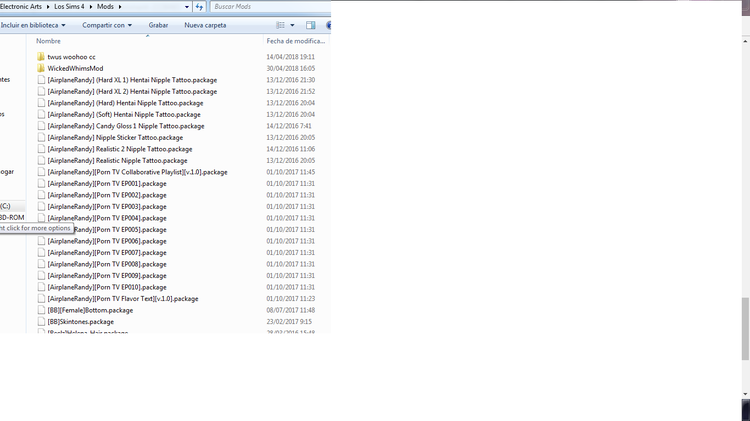Screen dimensions: 750x421
Task: Select the Porn TV EP006 package file icon
Action: point(41,241)
